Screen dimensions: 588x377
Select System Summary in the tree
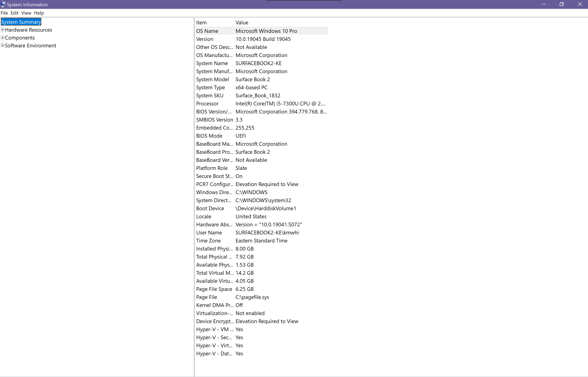tap(21, 22)
